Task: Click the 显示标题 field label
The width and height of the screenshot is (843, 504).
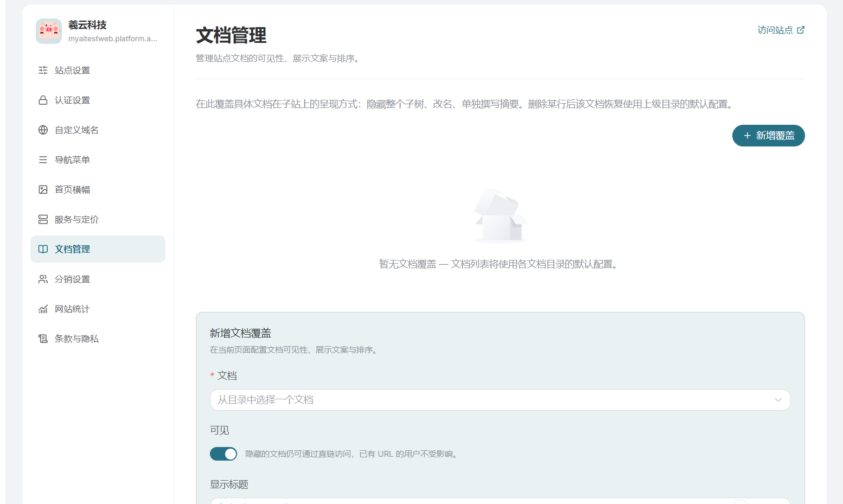Action: (229, 484)
